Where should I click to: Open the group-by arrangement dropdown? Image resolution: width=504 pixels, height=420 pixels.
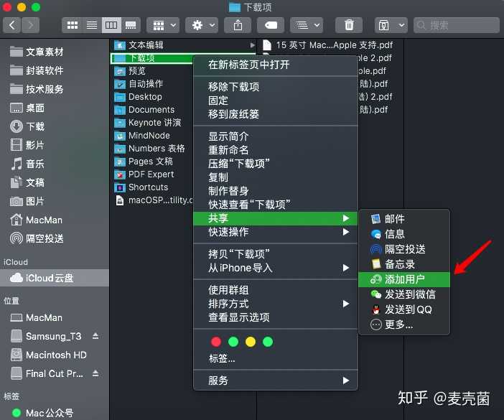tap(163, 25)
